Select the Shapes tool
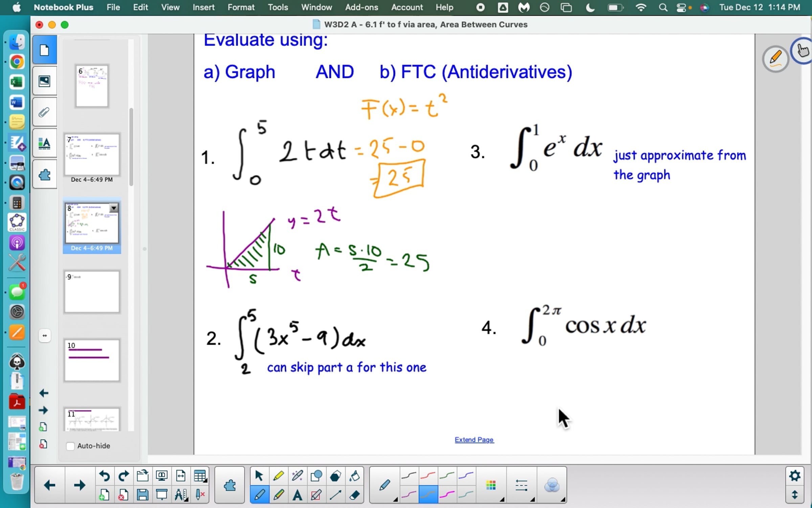The height and width of the screenshot is (508, 812). click(x=316, y=476)
